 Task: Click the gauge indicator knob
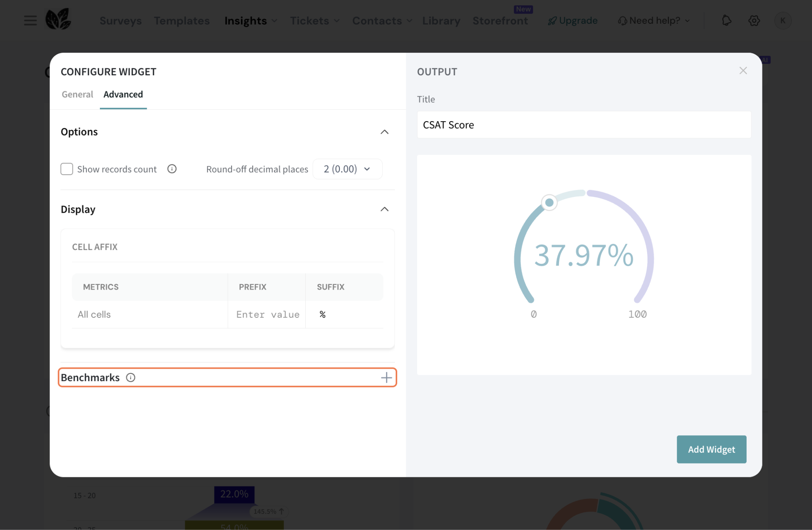click(549, 203)
